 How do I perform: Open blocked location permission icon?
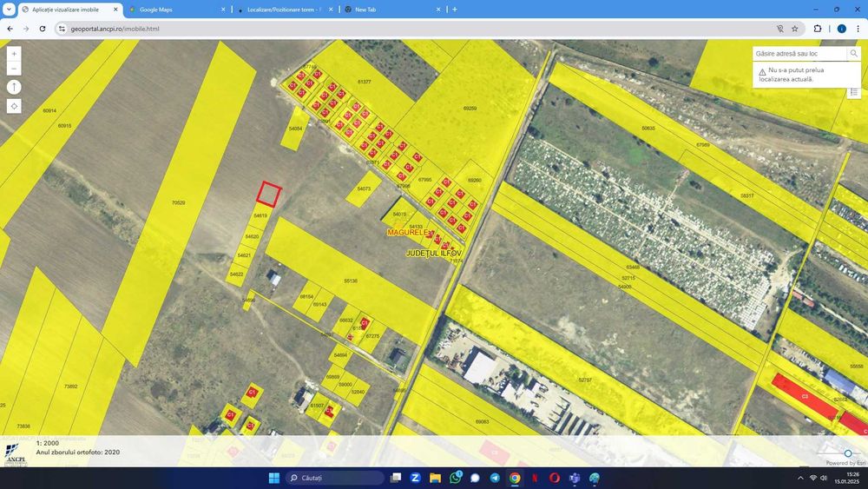(x=780, y=29)
